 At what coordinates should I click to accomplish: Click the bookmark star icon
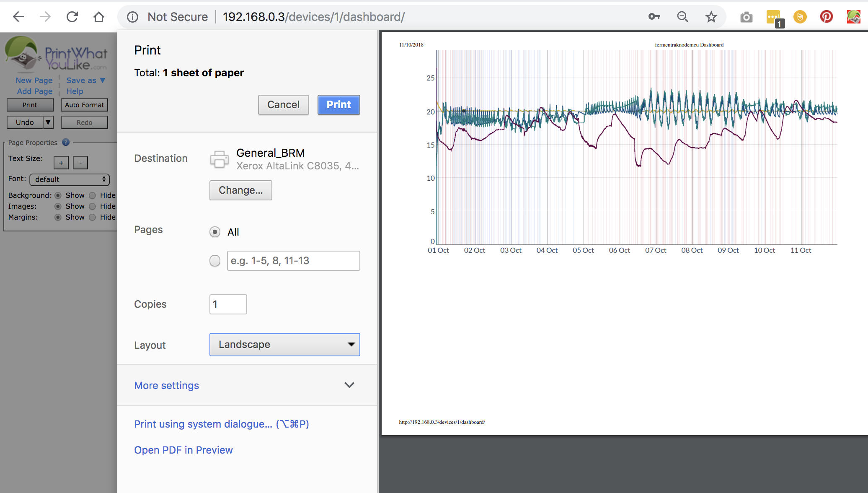click(711, 17)
